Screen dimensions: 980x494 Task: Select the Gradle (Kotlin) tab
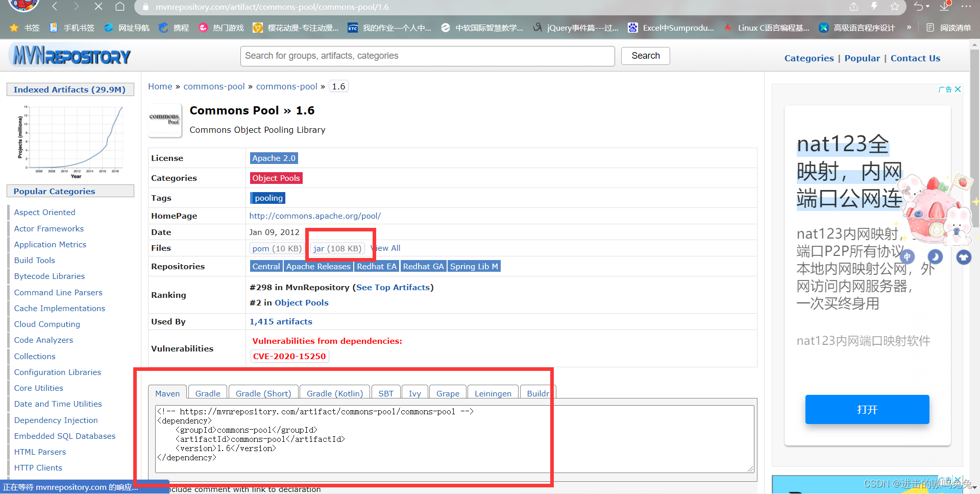point(335,393)
